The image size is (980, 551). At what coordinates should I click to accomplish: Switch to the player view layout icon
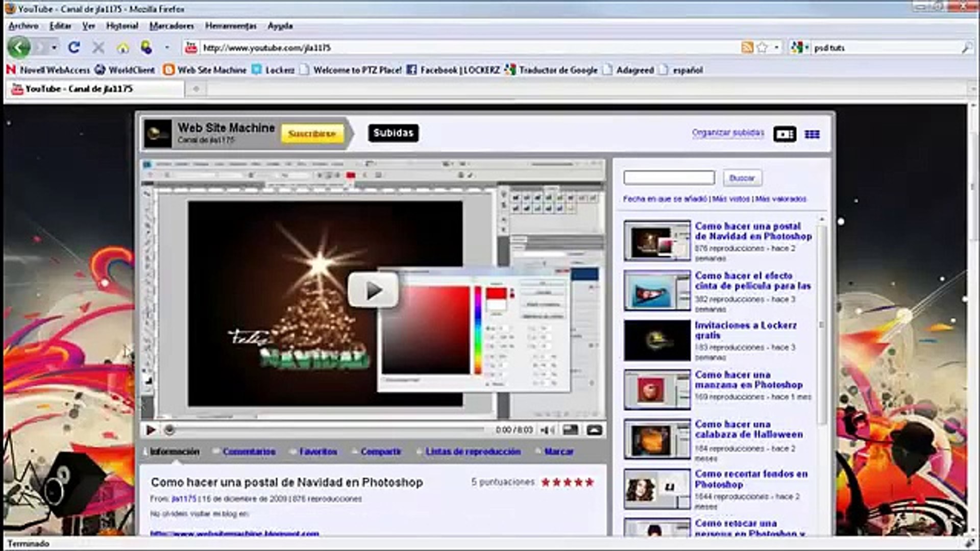(x=785, y=134)
